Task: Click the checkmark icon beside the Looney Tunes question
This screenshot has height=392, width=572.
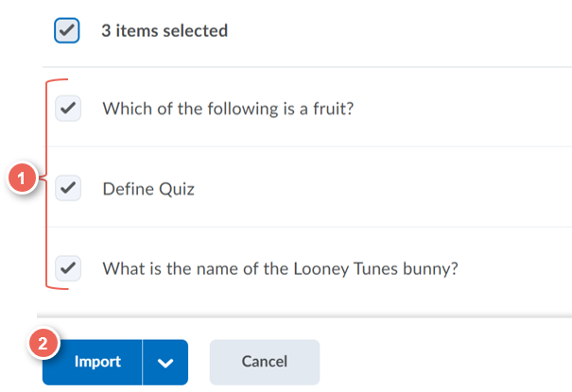Action: [68, 268]
